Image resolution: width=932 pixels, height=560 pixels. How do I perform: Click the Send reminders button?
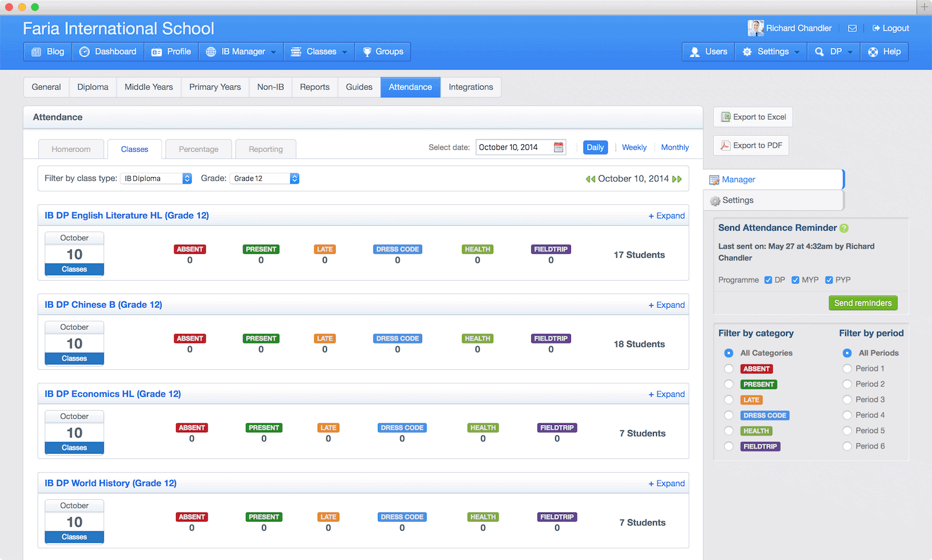click(863, 303)
